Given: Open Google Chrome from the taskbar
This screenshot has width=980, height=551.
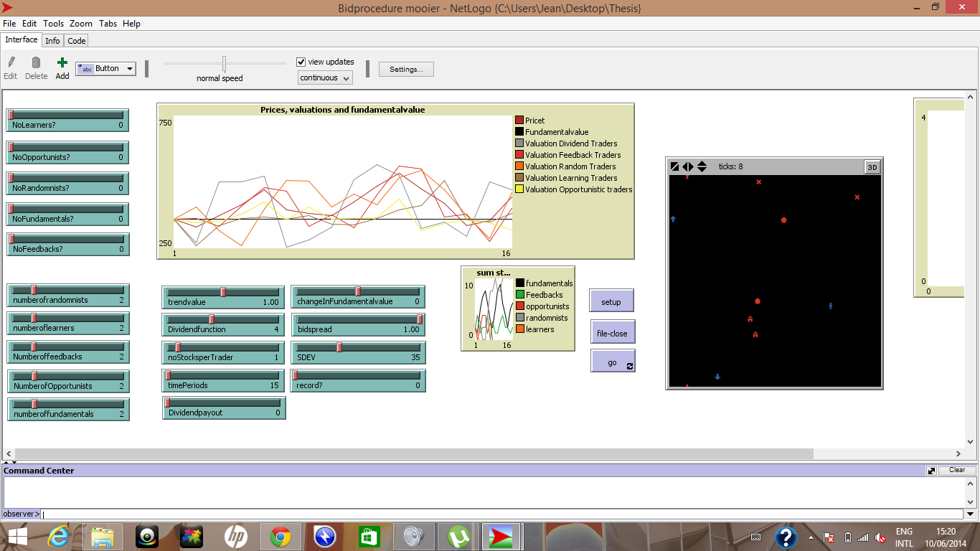Looking at the screenshot, I should tap(280, 537).
